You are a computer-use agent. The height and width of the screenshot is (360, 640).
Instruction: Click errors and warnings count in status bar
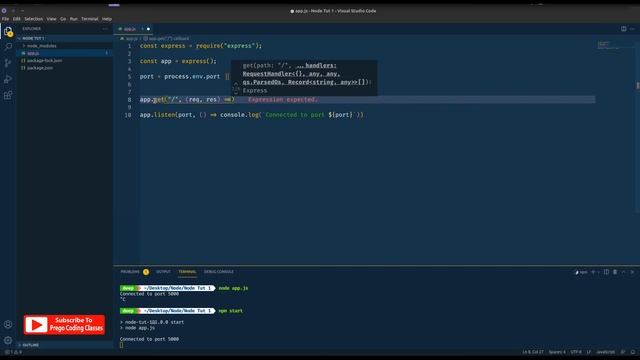pos(13,352)
